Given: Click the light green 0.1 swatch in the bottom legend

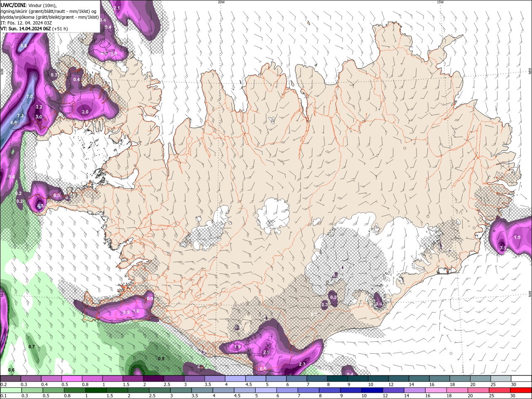Looking at the screenshot, I should tap(11, 390).
